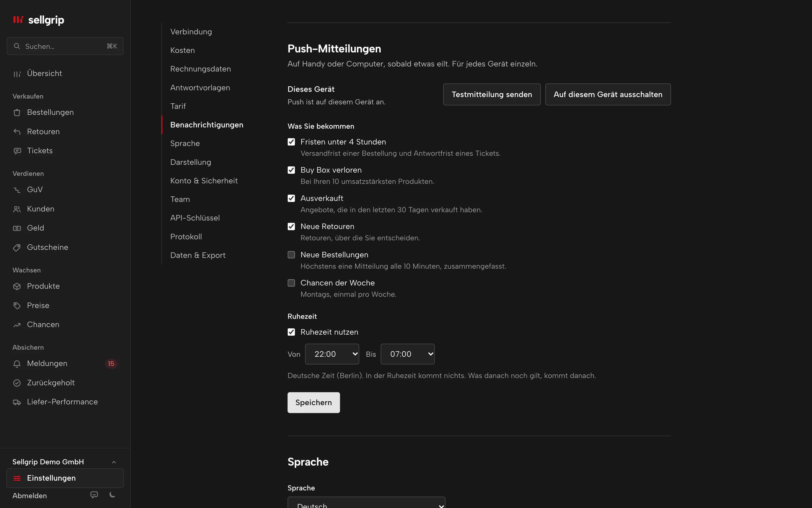Click the Gutscheine ticket icon
The width and height of the screenshot is (812, 508).
17,248
